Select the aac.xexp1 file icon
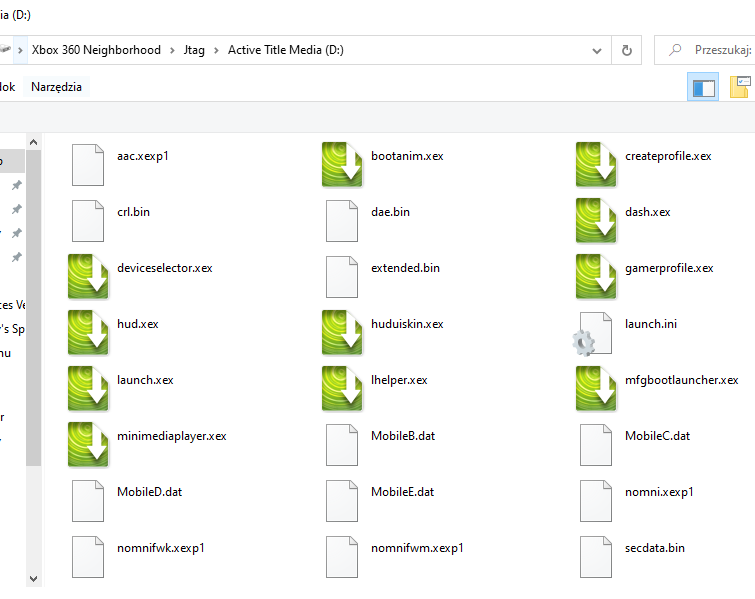 (x=88, y=165)
